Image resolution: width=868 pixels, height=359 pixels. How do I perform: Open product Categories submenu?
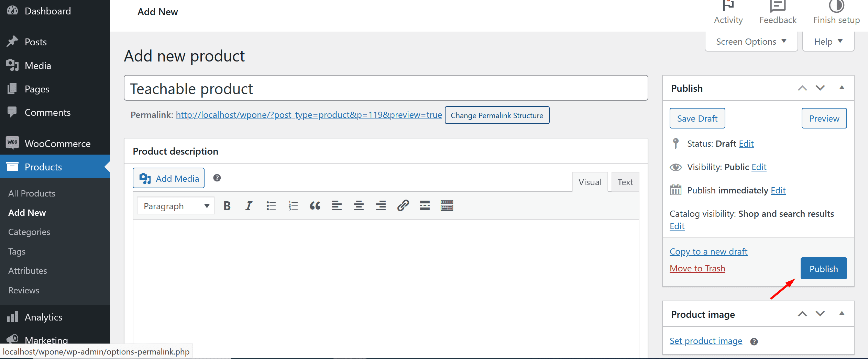pyautogui.click(x=29, y=232)
